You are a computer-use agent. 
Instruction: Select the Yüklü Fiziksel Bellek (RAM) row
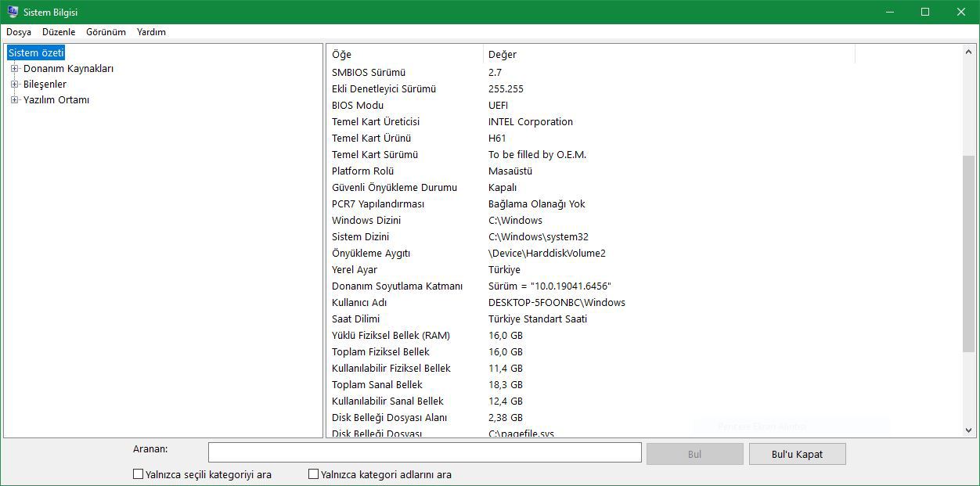[644, 336]
